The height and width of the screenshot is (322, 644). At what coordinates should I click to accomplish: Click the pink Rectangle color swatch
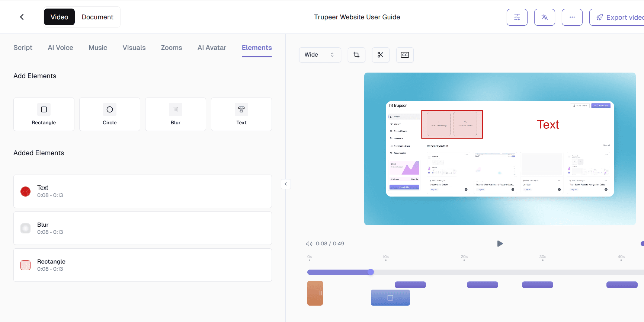(x=25, y=265)
